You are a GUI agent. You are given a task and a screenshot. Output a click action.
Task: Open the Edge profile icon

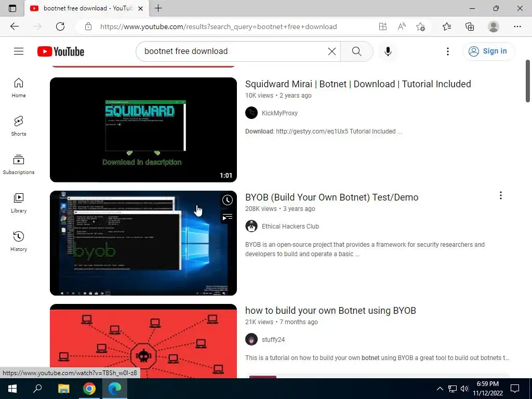pos(494,26)
